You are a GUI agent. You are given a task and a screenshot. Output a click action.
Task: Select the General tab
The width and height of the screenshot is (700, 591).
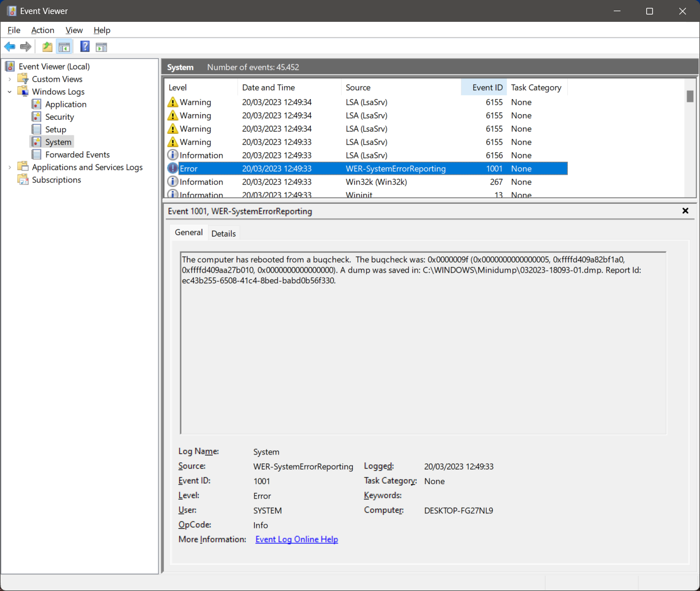[189, 232]
